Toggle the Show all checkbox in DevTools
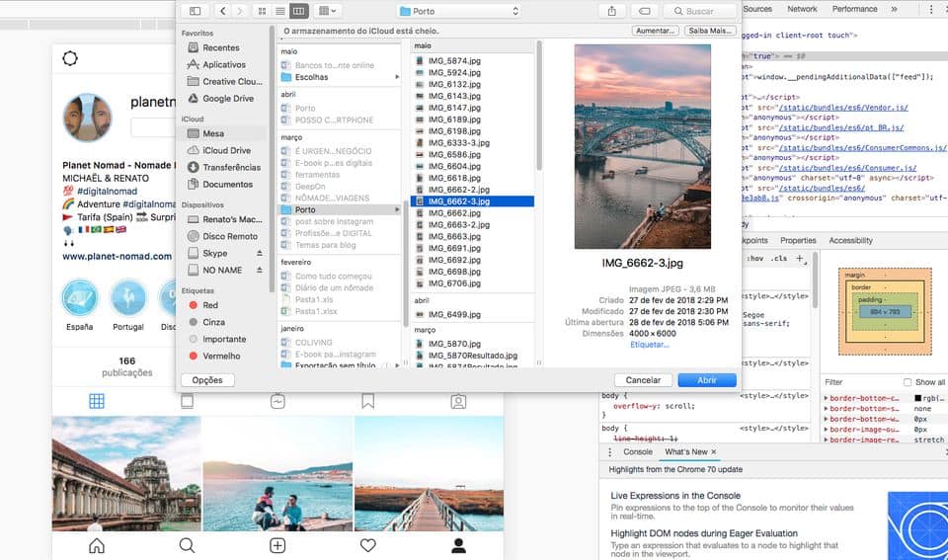The width and height of the screenshot is (948, 560). [907, 382]
